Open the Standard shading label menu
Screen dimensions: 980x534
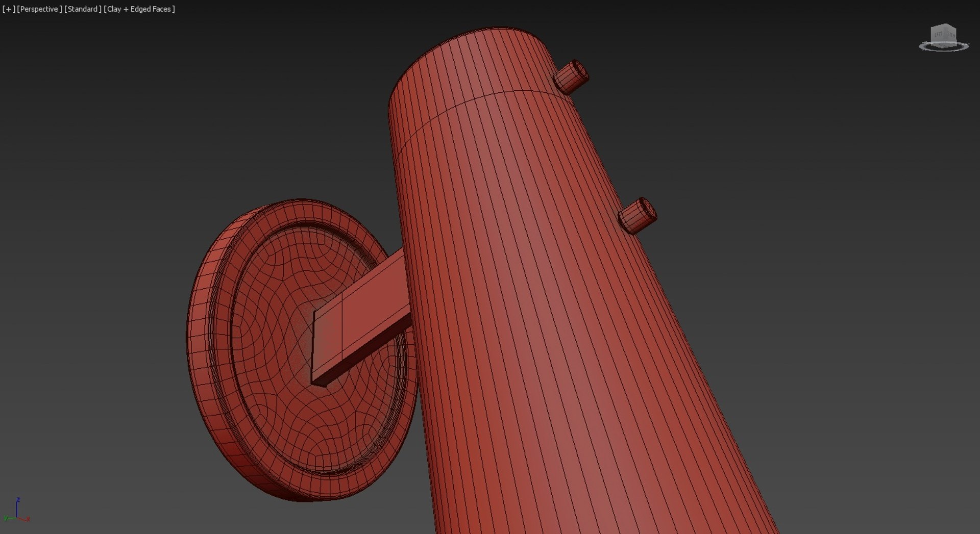tap(83, 9)
